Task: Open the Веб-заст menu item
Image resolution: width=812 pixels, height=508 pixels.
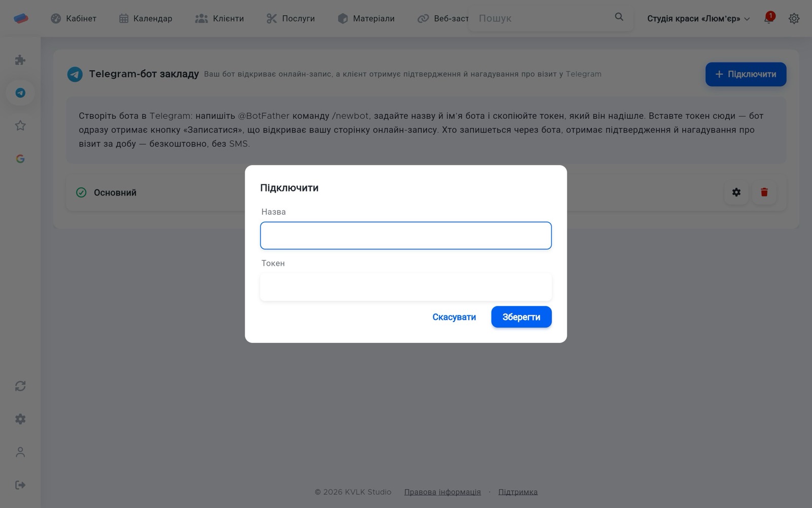Action: pyautogui.click(x=443, y=18)
